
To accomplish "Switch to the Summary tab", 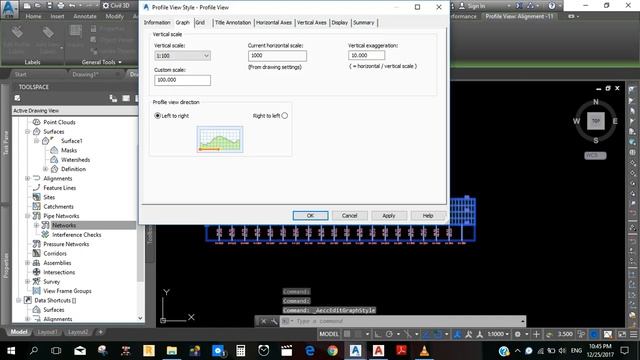I will tap(364, 22).
